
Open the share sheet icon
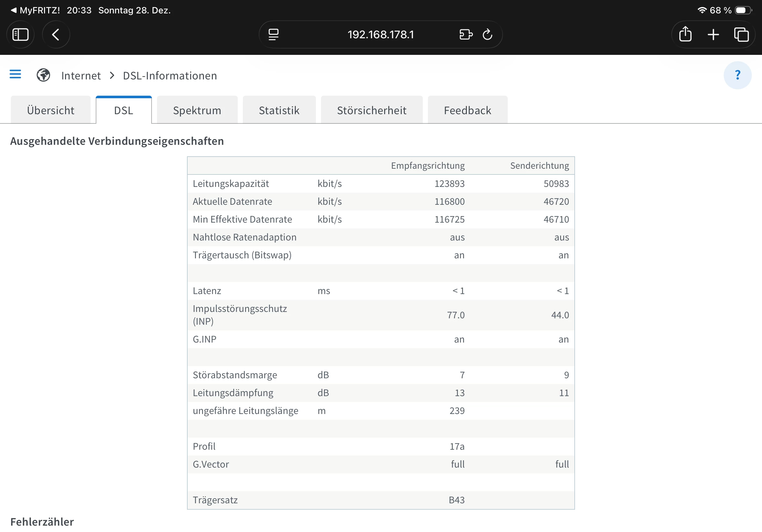[x=685, y=34]
